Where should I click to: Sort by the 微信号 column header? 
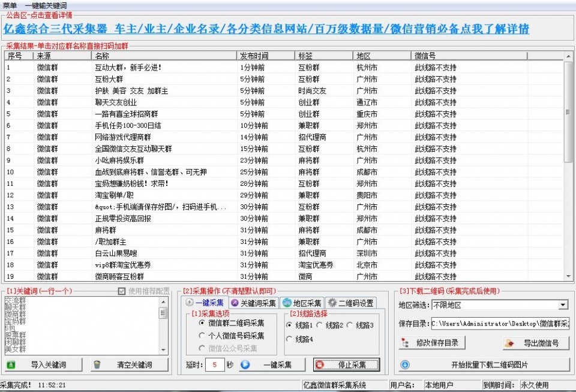469,56
